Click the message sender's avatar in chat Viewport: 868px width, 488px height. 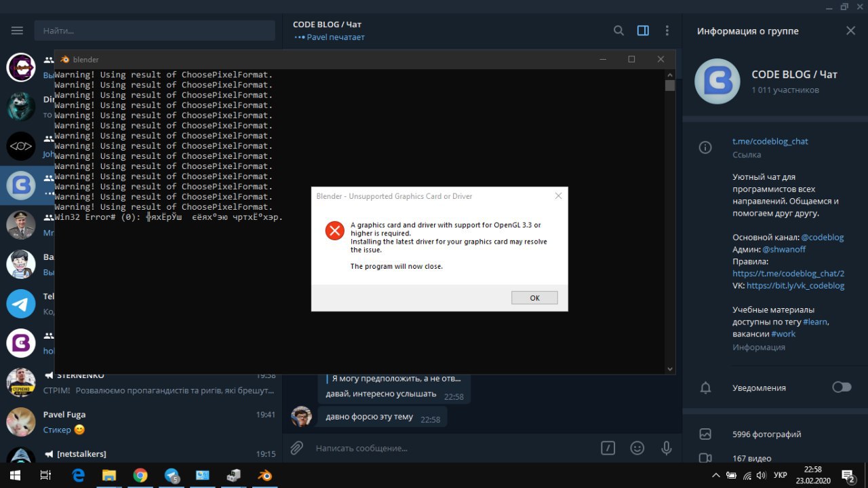click(302, 417)
